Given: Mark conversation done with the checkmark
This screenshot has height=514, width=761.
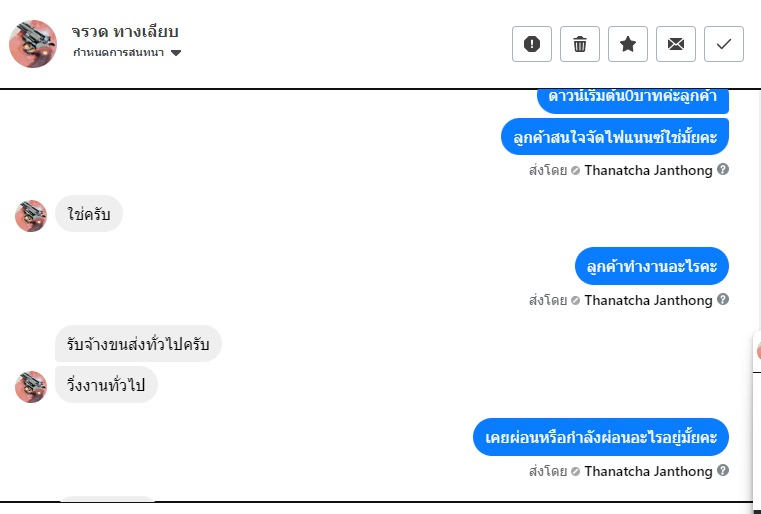Looking at the screenshot, I should click(724, 44).
